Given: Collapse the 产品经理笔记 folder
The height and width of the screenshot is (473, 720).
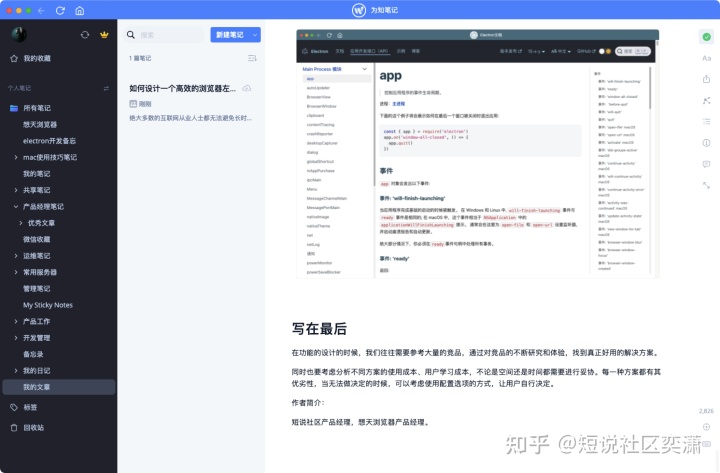Looking at the screenshot, I should click(x=16, y=207).
